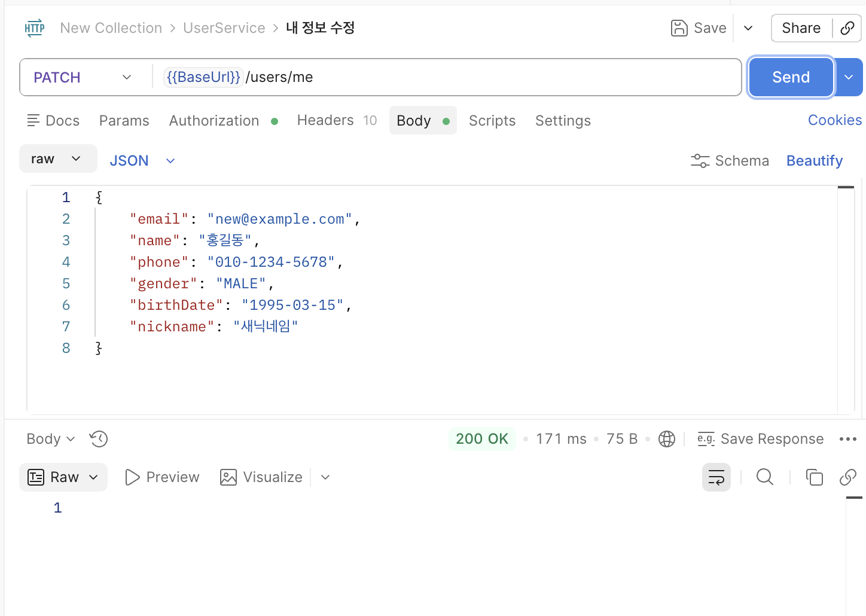Click the Beautify link

[x=815, y=161]
